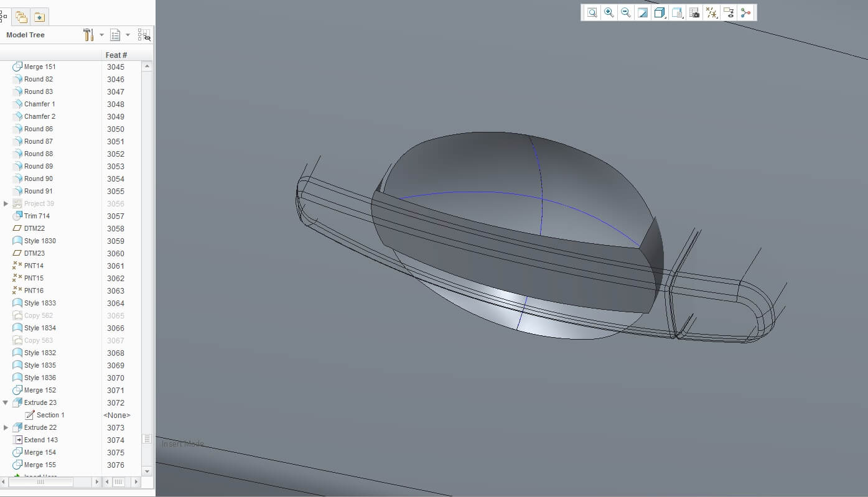Select the Style 1835 feature
Viewport: 868px width, 497px height.
coord(40,365)
